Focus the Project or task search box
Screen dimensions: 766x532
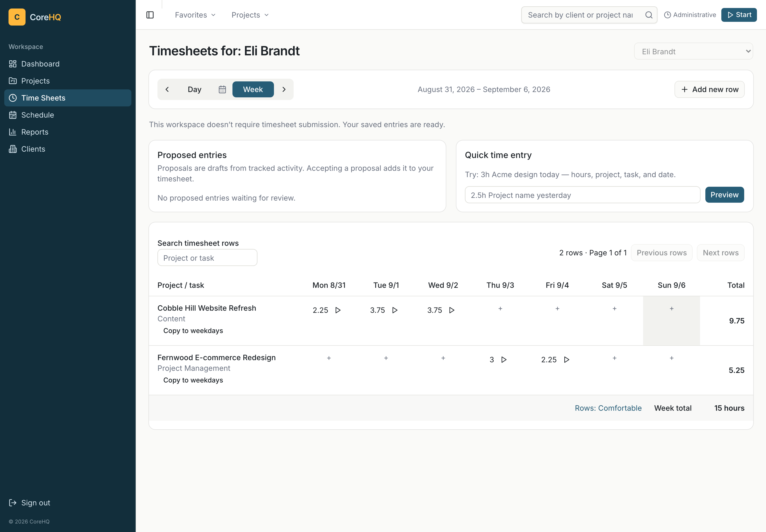click(207, 258)
